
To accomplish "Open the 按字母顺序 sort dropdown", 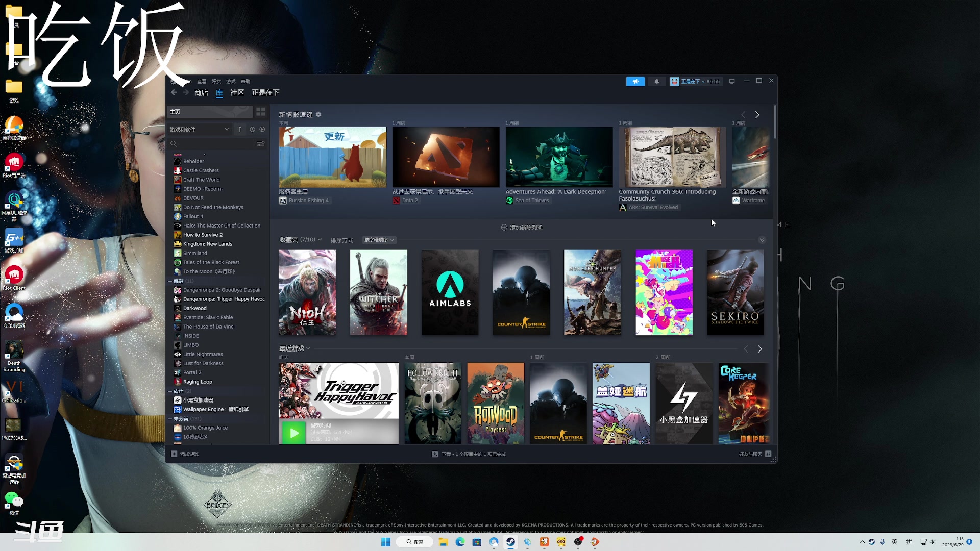I will click(379, 240).
